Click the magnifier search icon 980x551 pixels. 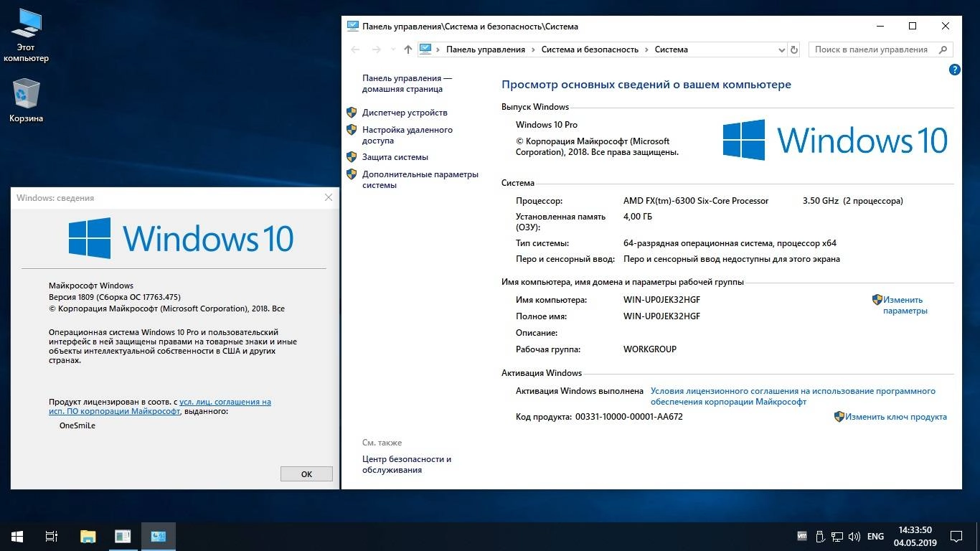[x=943, y=50]
